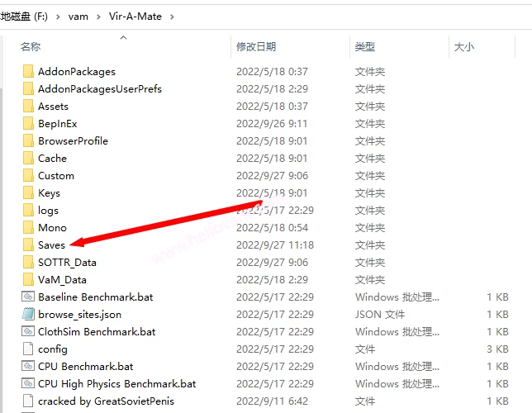Expand the chevron after vam in breadcrumb
This screenshot has height=413, width=532.
(98, 16)
